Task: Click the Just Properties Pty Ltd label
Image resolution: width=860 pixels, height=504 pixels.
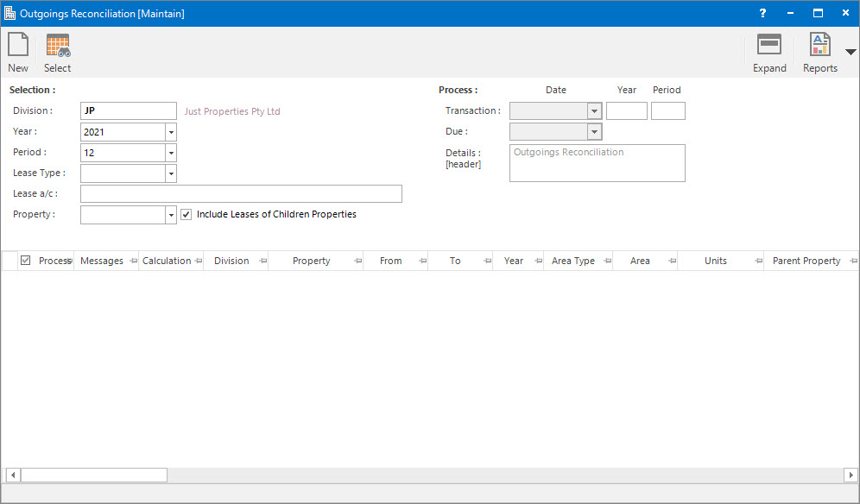Action: tap(232, 111)
